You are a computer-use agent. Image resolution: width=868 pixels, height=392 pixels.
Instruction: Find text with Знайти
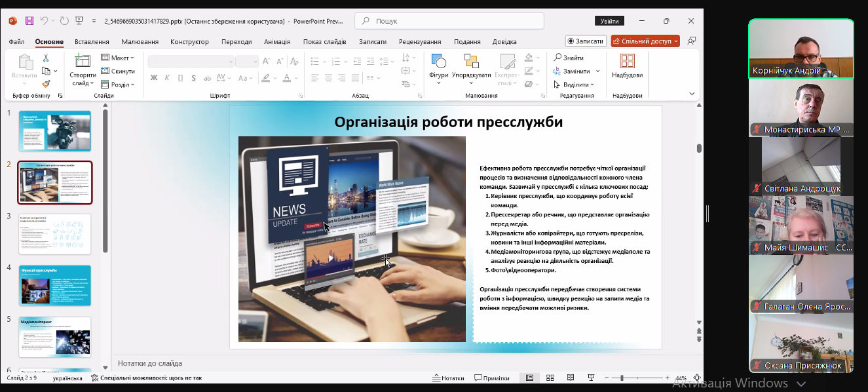[x=568, y=58]
